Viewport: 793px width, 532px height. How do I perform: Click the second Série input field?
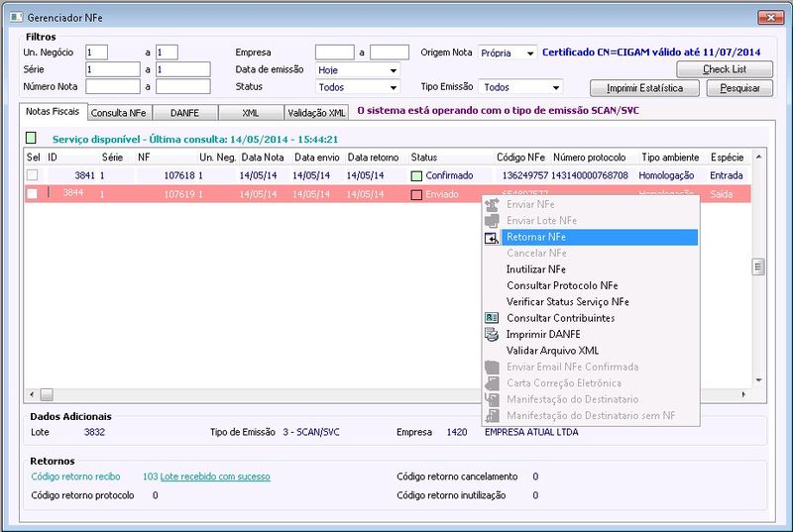(x=182, y=69)
